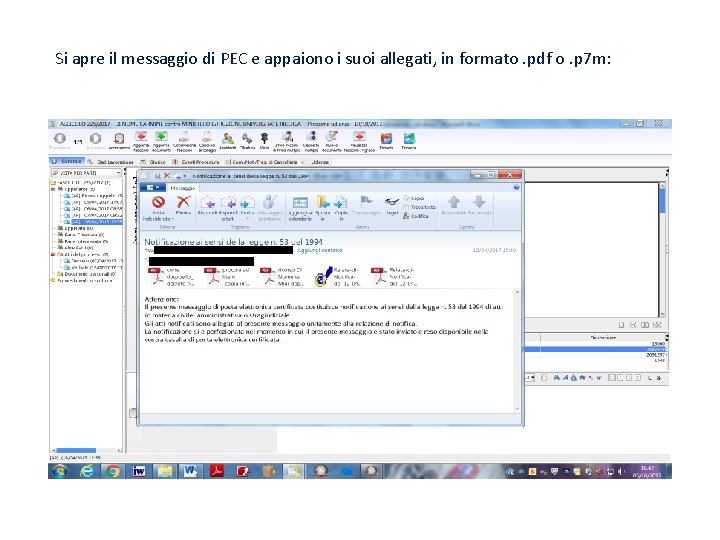Select the Documenti personali folder in tree
The image size is (720, 540).
tap(86, 274)
